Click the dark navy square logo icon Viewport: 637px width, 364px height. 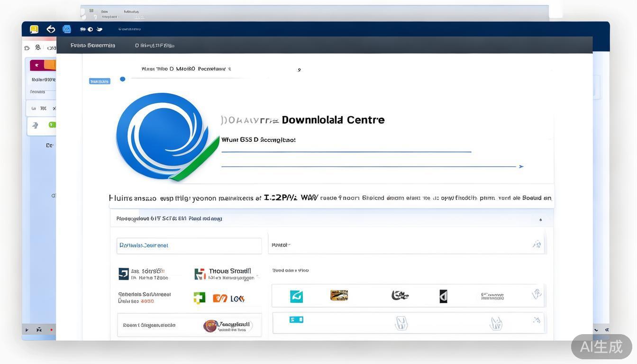coord(123,273)
